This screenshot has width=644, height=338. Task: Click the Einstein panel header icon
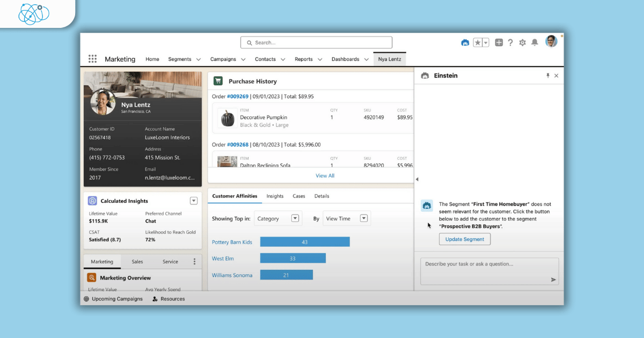click(425, 76)
